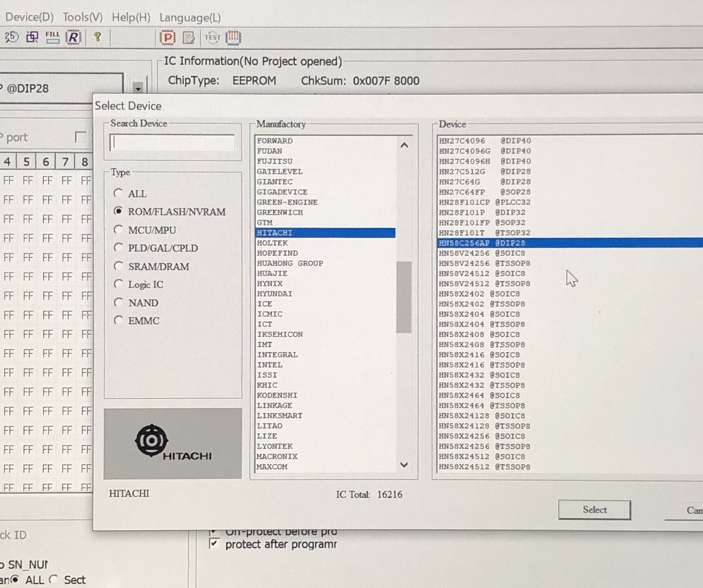
Task: Click buffer column header 8
Action: point(84,162)
